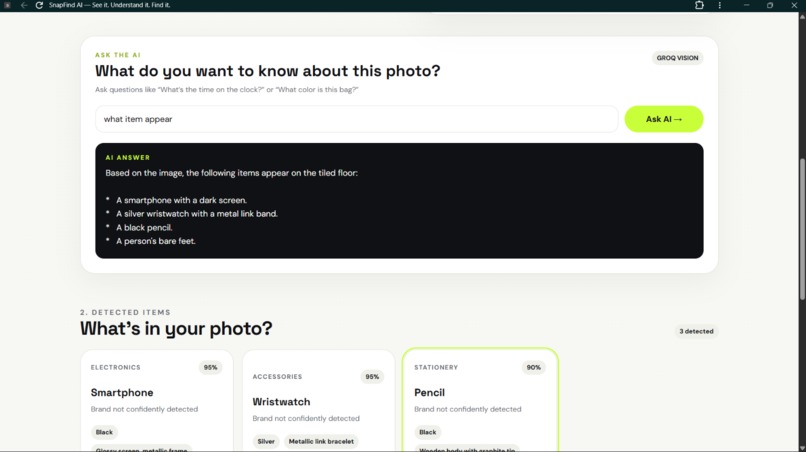Click the STATIONERY category label
The image size is (806, 452).
[436, 367]
